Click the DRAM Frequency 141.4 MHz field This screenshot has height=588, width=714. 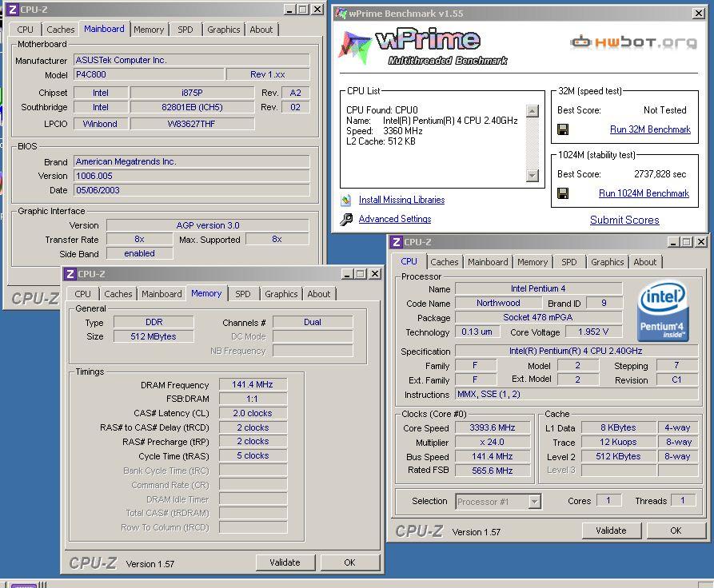[253, 384]
